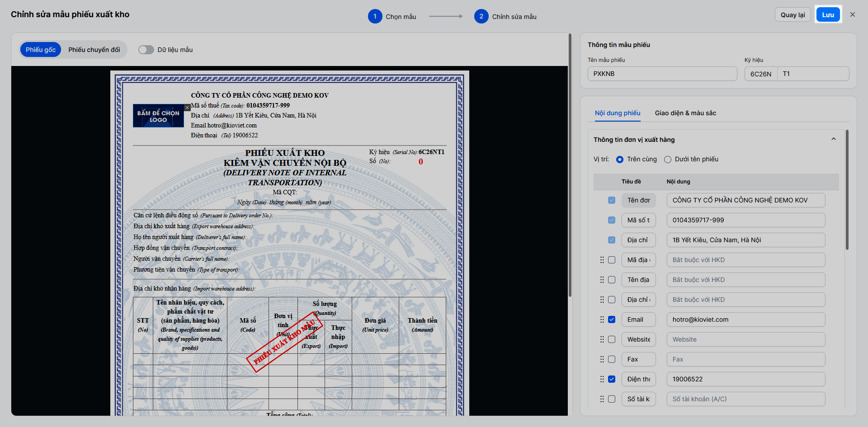
Task: Edit company name content field
Action: point(746,200)
